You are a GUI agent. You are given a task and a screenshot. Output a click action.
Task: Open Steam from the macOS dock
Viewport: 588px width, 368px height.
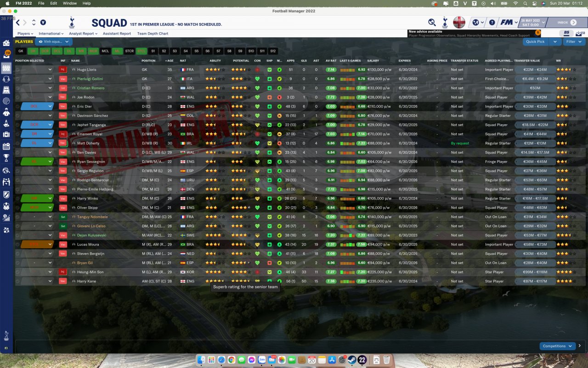(351, 360)
